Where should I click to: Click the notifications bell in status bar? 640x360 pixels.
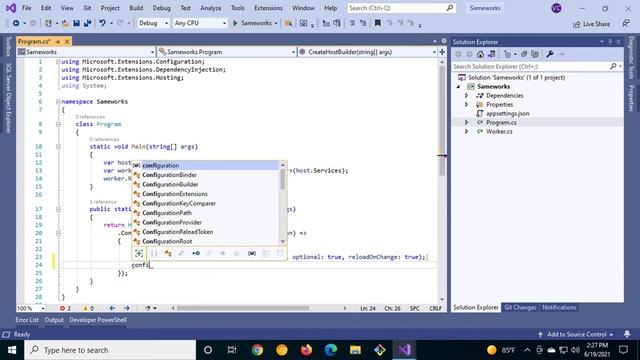[627, 334]
